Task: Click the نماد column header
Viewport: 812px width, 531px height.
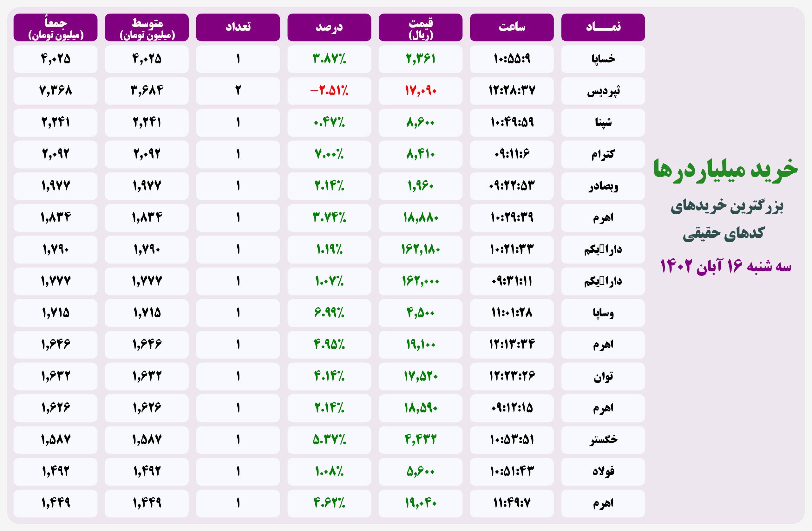Action: (x=603, y=27)
